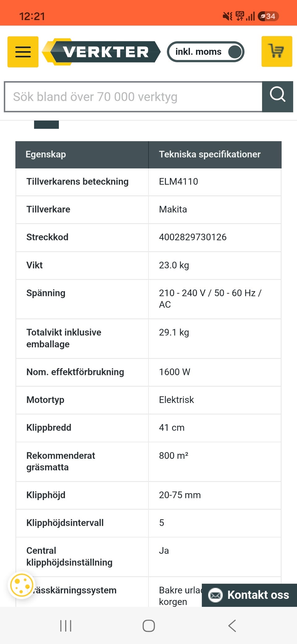Tap the envelope icon in Kontakt oss
Viewport: 297px width, 644px height.
[215, 595]
